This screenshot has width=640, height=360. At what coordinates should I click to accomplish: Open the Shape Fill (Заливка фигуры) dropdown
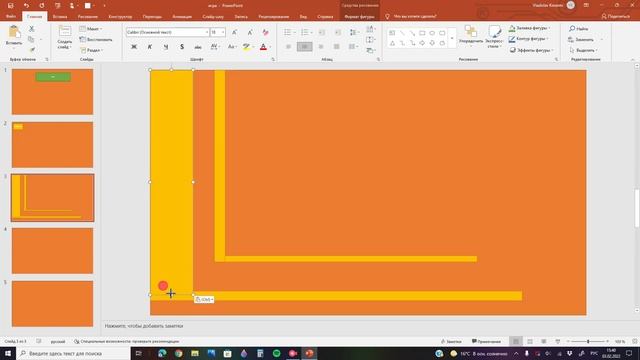(x=529, y=28)
